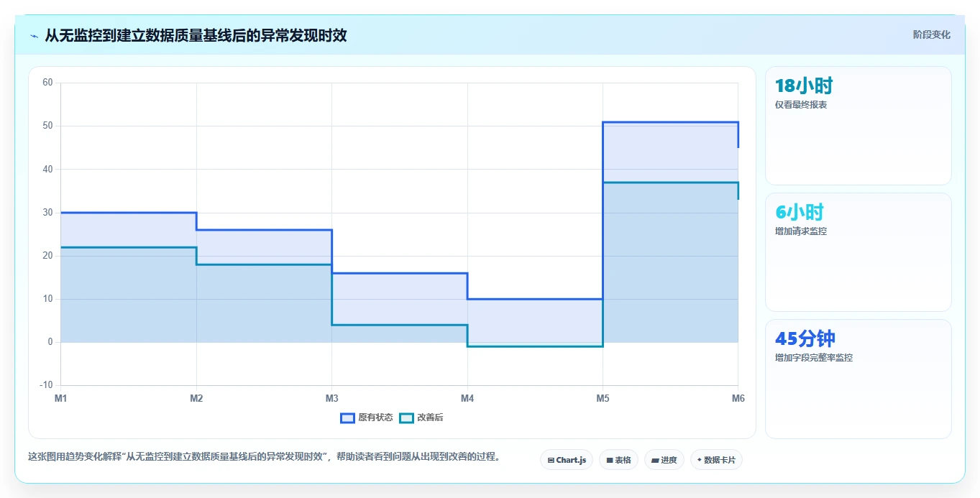Click the M1 axis label
980x498 pixels.
pyautogui.click(x=60, y=398)
